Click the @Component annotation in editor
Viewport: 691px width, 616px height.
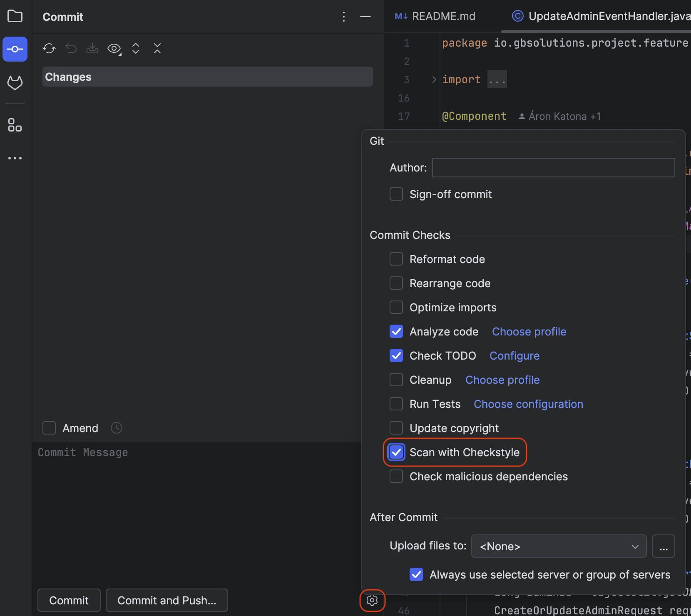coord(474,116)
